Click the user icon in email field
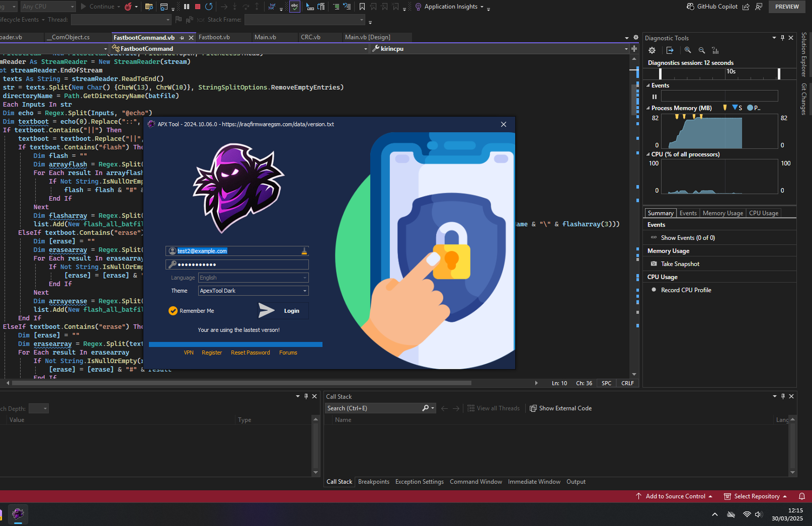The height and width of the screenshot is (526, 812). 173,251
